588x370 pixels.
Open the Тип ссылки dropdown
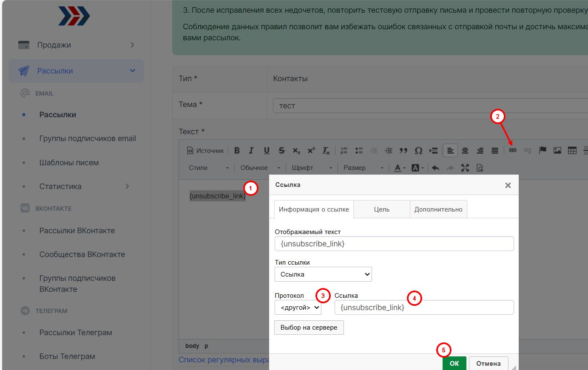(323, 274)
